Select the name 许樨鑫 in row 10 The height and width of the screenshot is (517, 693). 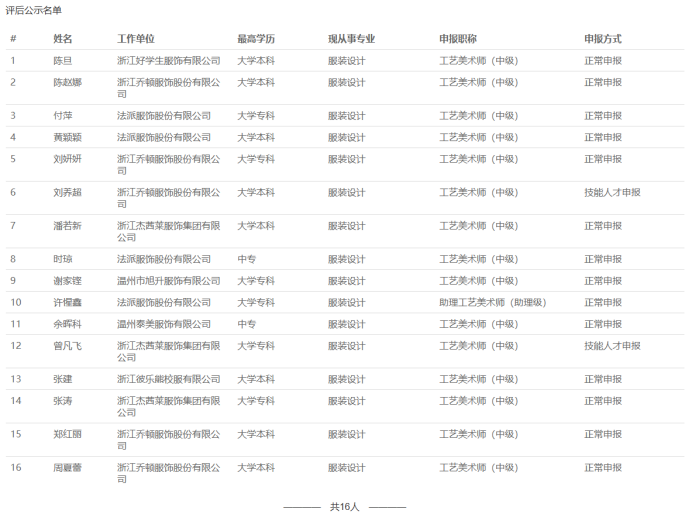pos(67,302)
